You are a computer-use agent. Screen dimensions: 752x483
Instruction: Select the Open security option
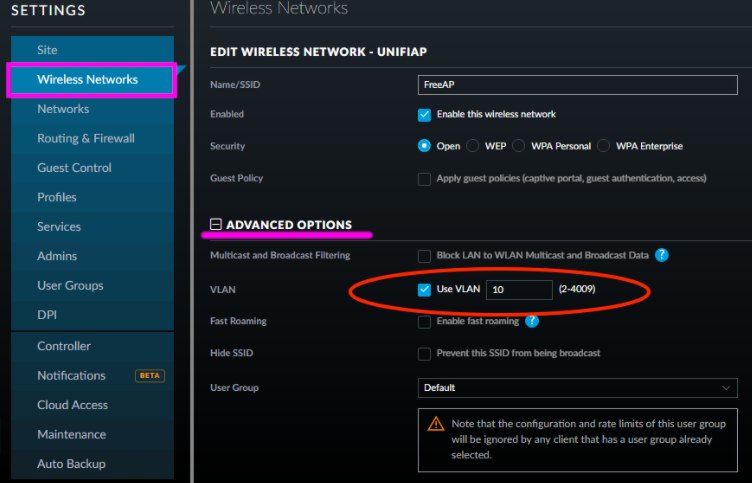point(424,146)
